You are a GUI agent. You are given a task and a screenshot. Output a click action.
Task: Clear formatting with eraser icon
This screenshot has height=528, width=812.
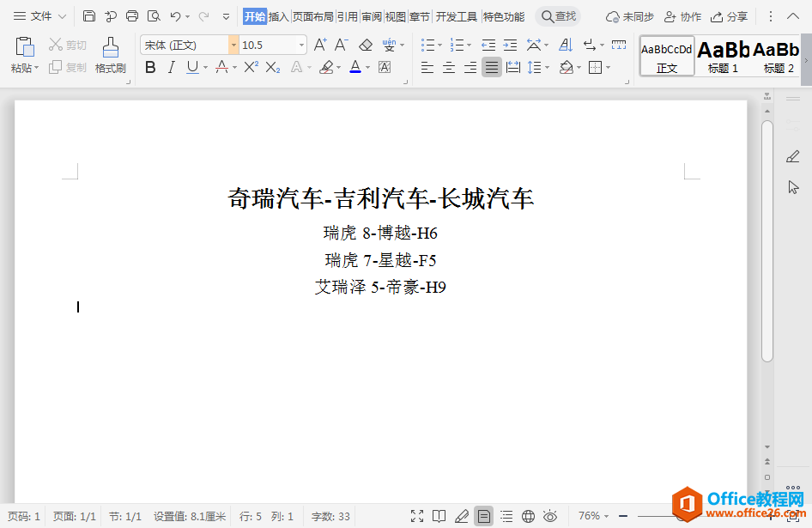click(366, 46)
